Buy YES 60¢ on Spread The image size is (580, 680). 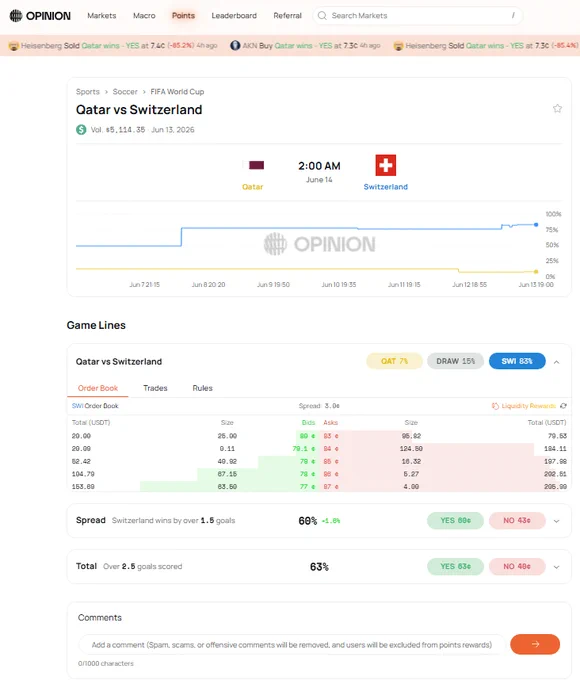pyautogui.click(x=455, y=520)
